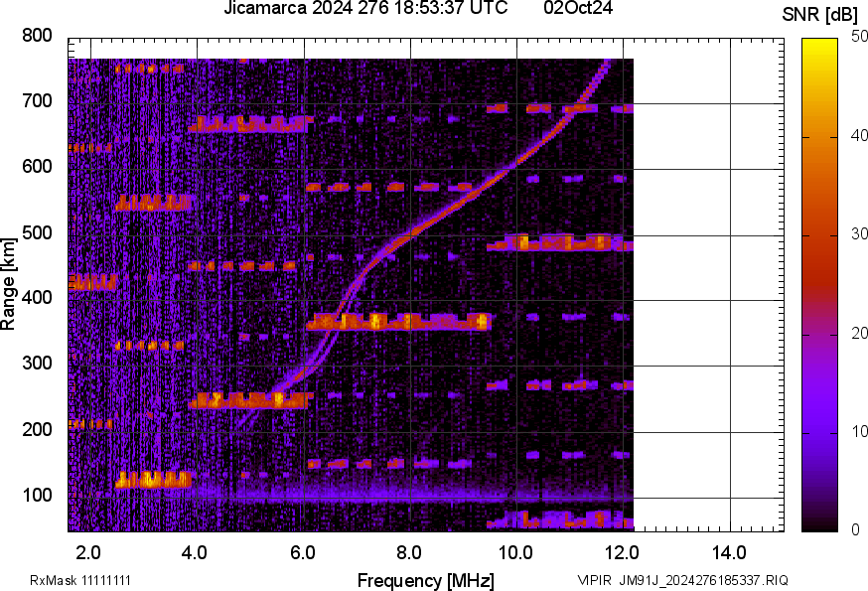
Task: Click the '4.0' frequency tick label
Action: pos(195,552)
